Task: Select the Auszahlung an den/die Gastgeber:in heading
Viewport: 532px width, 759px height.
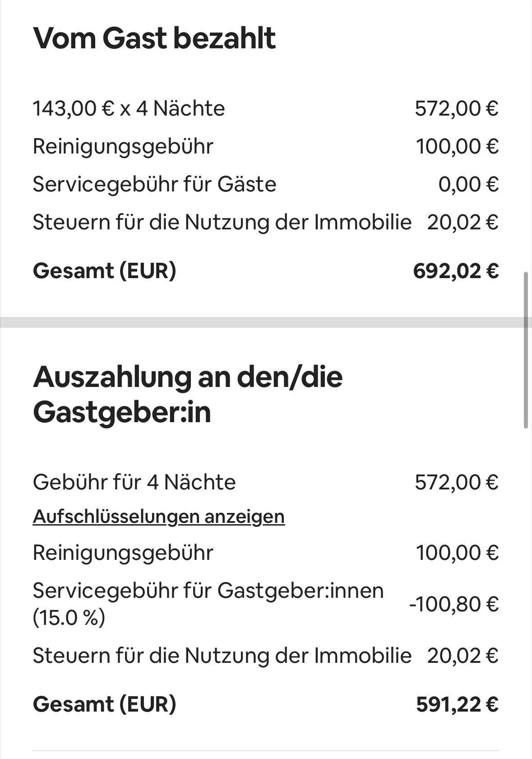Action: point(188,394)
